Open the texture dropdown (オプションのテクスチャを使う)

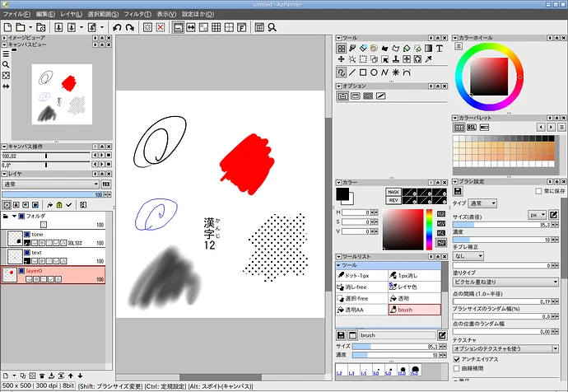point(505,348)
